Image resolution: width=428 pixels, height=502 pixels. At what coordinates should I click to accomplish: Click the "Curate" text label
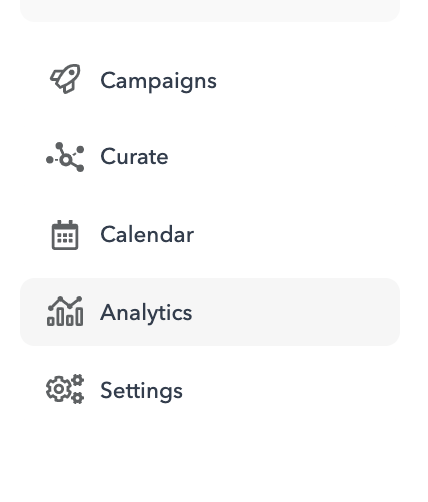click(x=134, y=156)
